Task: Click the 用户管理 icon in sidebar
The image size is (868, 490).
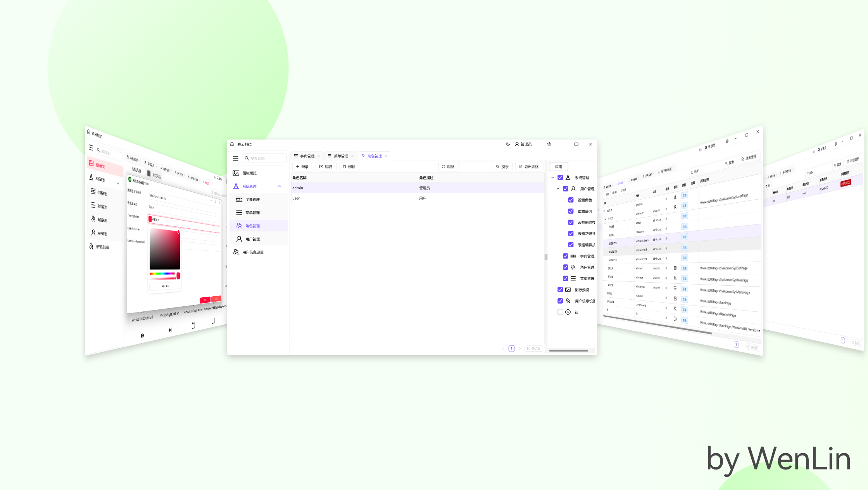Action: 238,239
